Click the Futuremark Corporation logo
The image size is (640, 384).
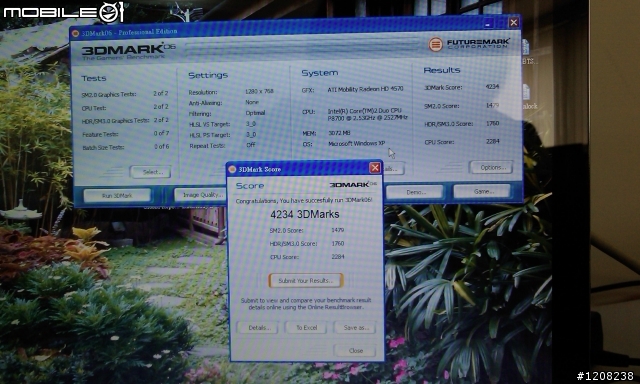coord(469,43)
